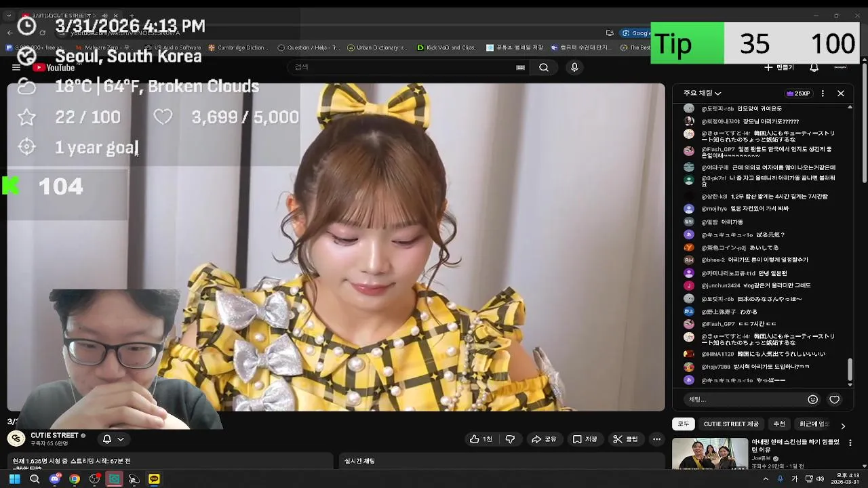
Task: Show more filter chips with the arrow
Action: [843, 425]
